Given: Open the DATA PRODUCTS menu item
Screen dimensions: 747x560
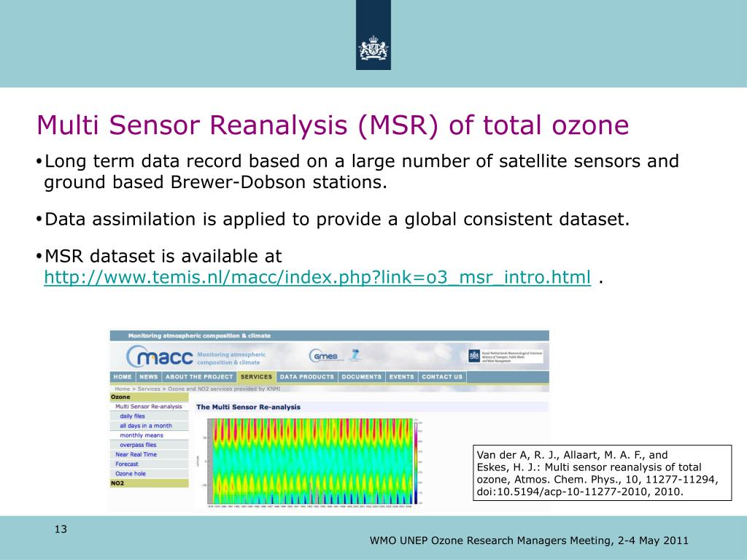Looking at the screenshot, I should tap(307, 377).
